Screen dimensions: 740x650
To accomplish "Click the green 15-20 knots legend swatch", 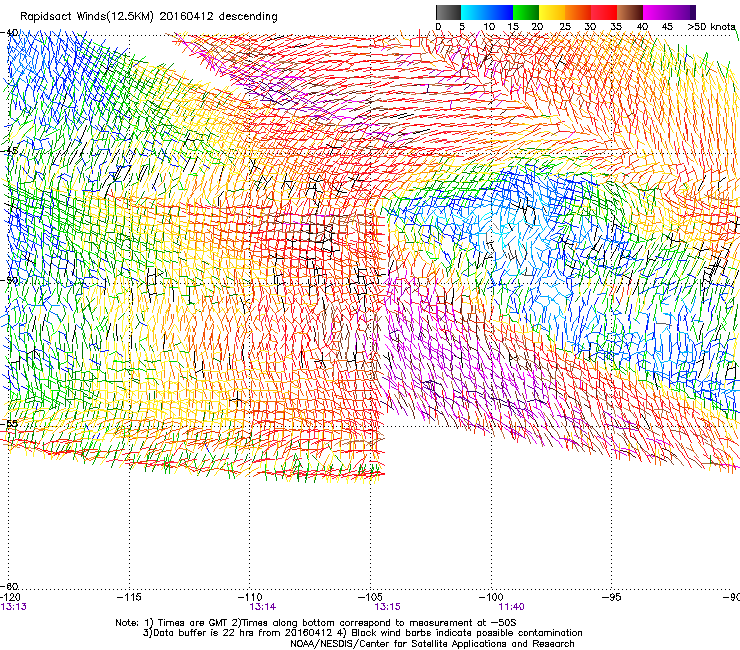I will (x=526, y=12).
